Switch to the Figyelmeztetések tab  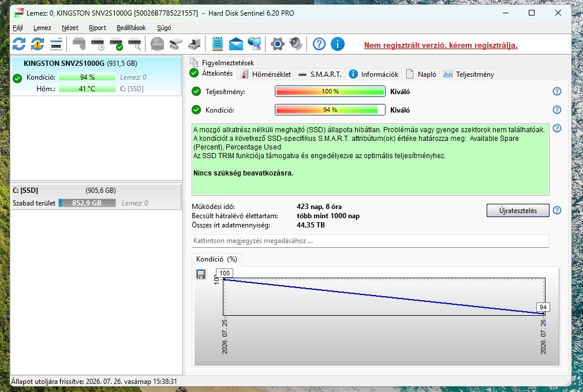pos(222,62)
